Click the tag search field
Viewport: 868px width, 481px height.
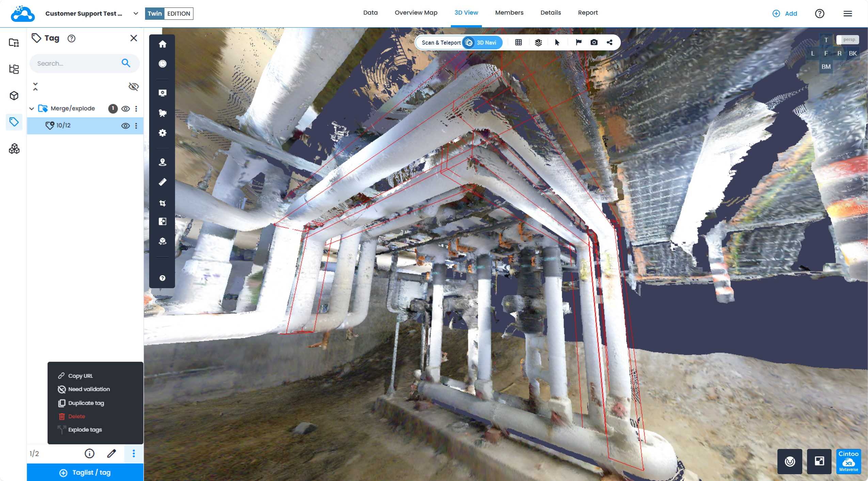point(77,63)
